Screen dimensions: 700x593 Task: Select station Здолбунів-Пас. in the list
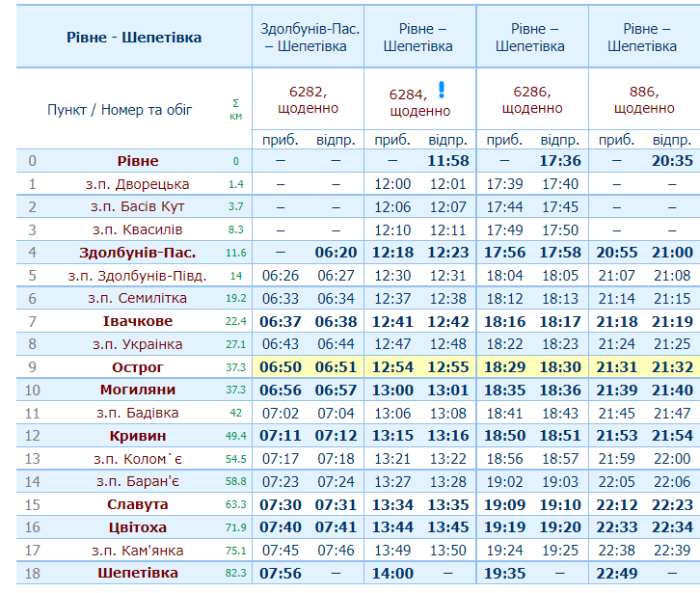138,253
